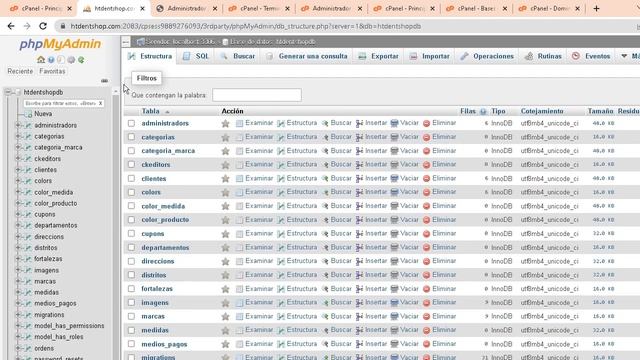Click Insertar icon for departamentos row
Screen dimensions: 640x360
(359, 247)
